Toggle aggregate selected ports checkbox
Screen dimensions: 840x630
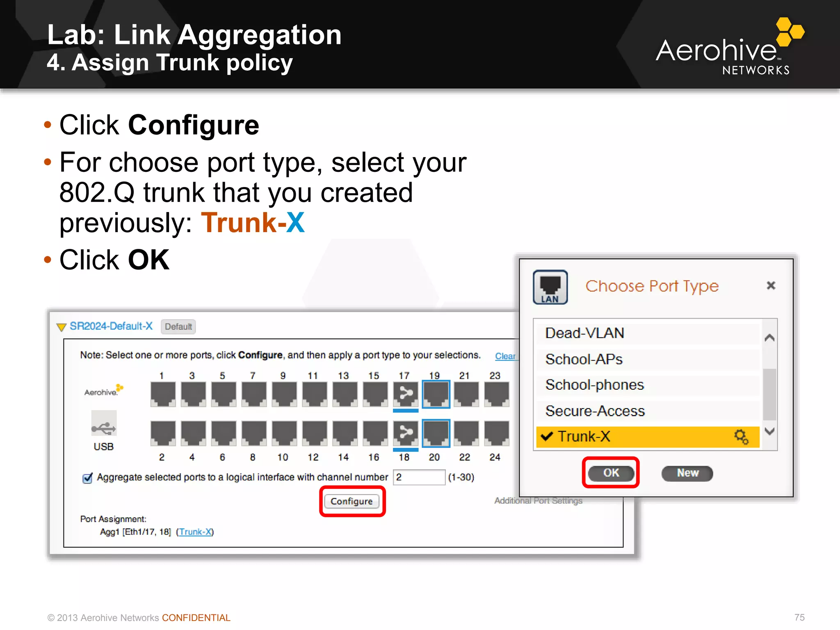87,478
